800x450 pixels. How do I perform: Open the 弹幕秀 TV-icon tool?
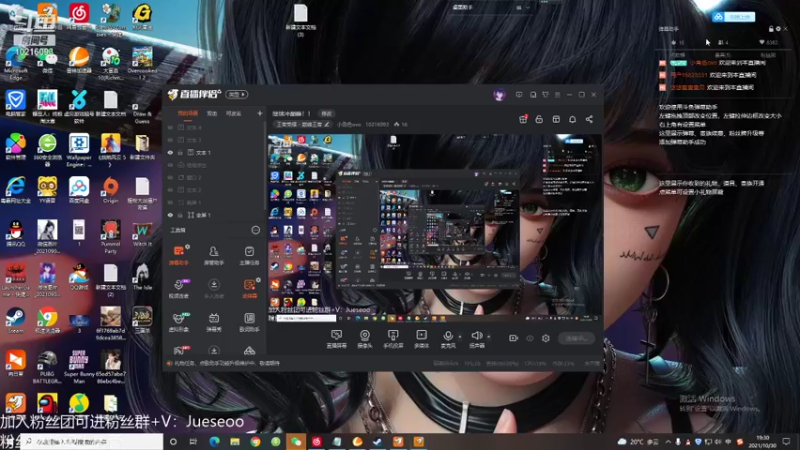pyautogui.click(x=214, y=322)
